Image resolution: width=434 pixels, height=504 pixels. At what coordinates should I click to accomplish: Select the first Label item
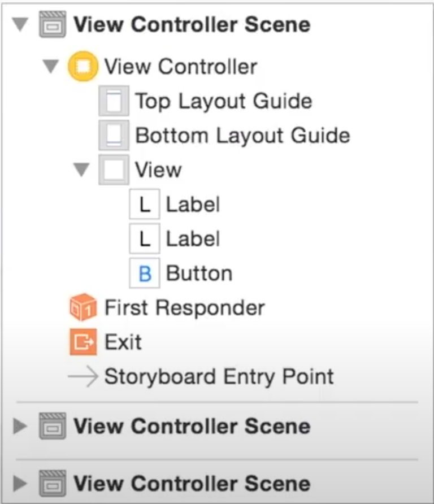(x=192, y=205)
